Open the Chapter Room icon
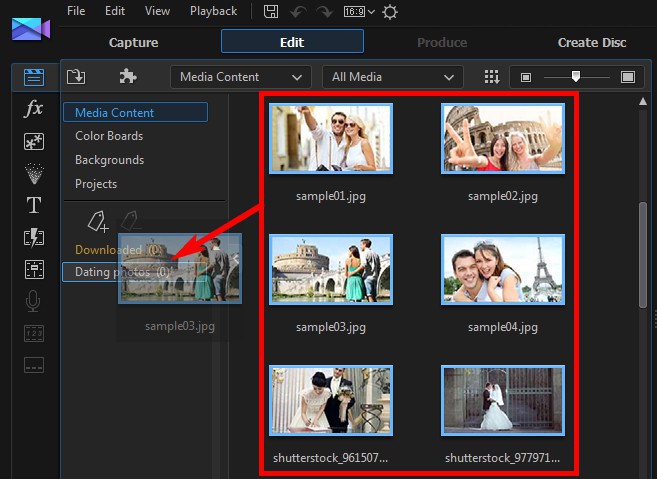Screen dimensions: 657x479 (34, 333)
